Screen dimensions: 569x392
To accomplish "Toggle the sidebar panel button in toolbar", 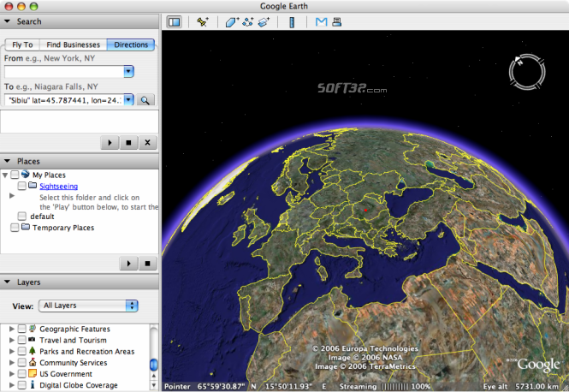I will (x=175, y=22).
